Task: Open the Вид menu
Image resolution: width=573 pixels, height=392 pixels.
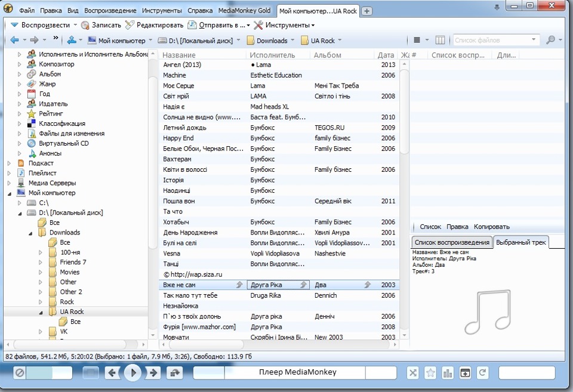Action: pos(73,11)
